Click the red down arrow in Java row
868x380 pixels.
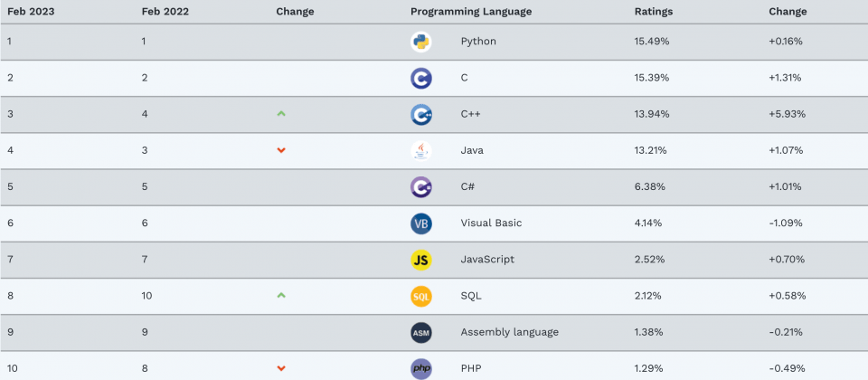(280, 151)
